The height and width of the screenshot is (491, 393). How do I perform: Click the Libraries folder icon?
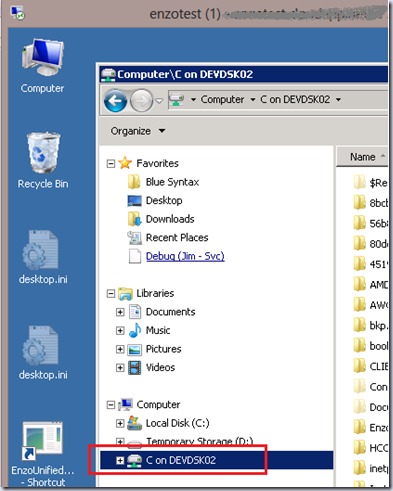tap(125, 293)
